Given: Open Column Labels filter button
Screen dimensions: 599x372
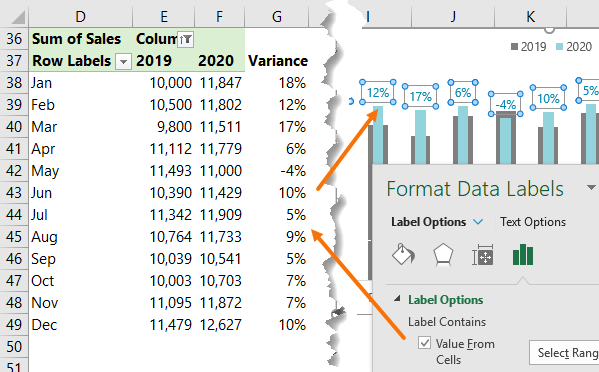Looking at the screenshot, I should point(186,39).
